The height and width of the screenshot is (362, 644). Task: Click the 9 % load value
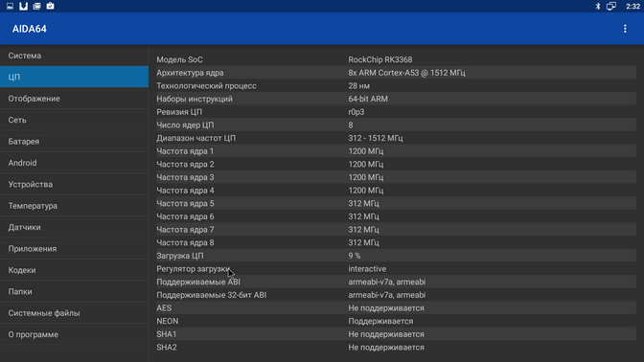tap(354, 256)
